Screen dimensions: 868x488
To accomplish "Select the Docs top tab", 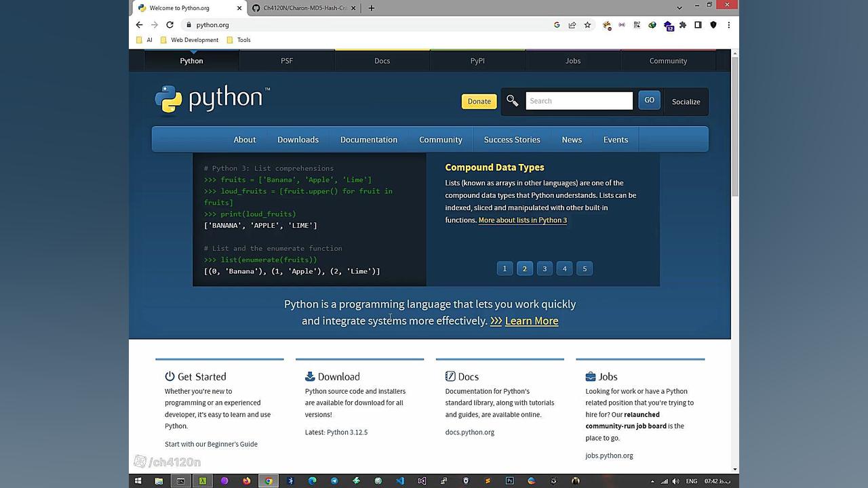I will 382,60.
